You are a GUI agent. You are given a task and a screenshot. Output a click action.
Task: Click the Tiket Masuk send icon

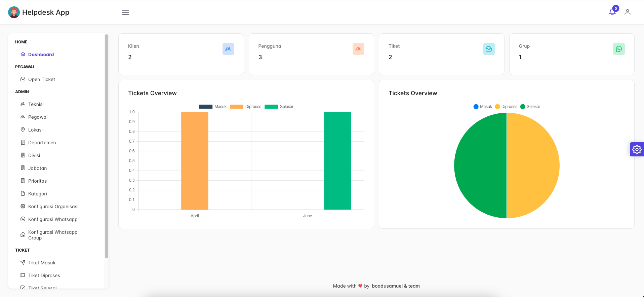pos(23,262)
